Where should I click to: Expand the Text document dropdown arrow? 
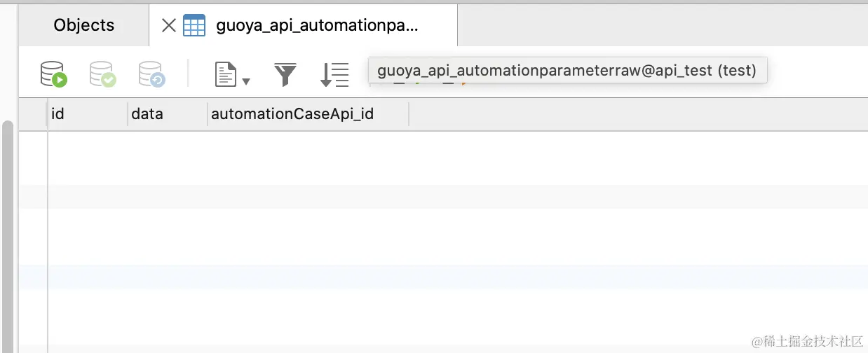coord(246,81)
